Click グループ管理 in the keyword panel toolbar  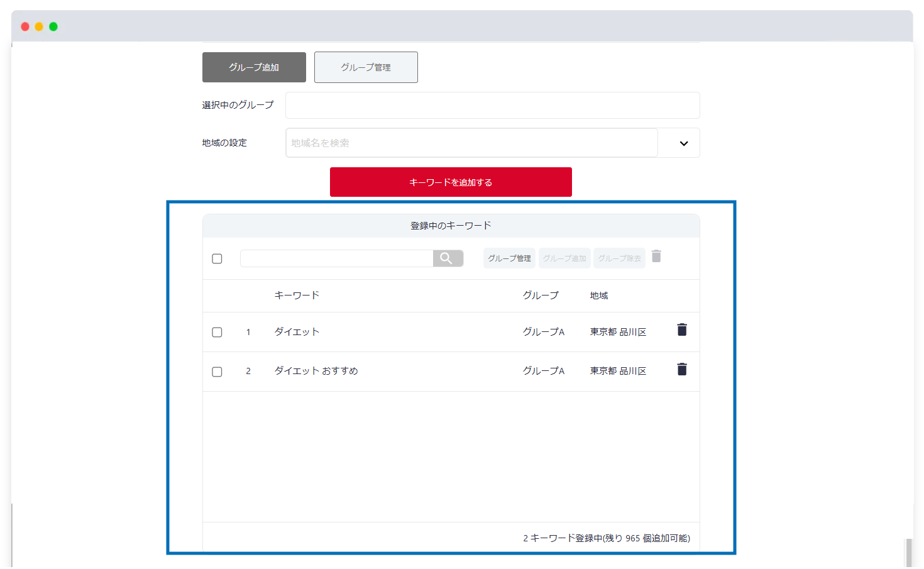coord(509,258)
